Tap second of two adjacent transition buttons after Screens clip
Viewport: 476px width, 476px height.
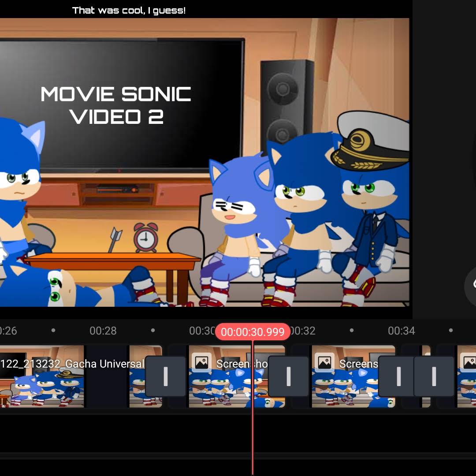coord(434,376)
